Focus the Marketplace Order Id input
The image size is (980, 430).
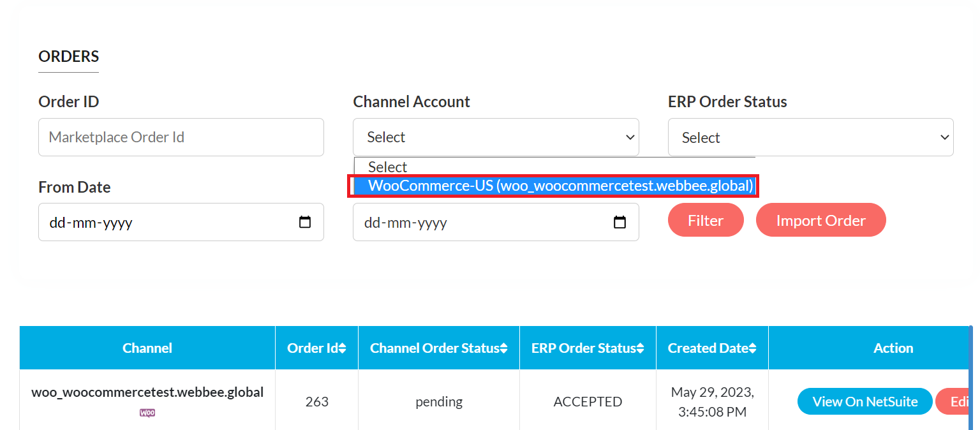[181, 137]
